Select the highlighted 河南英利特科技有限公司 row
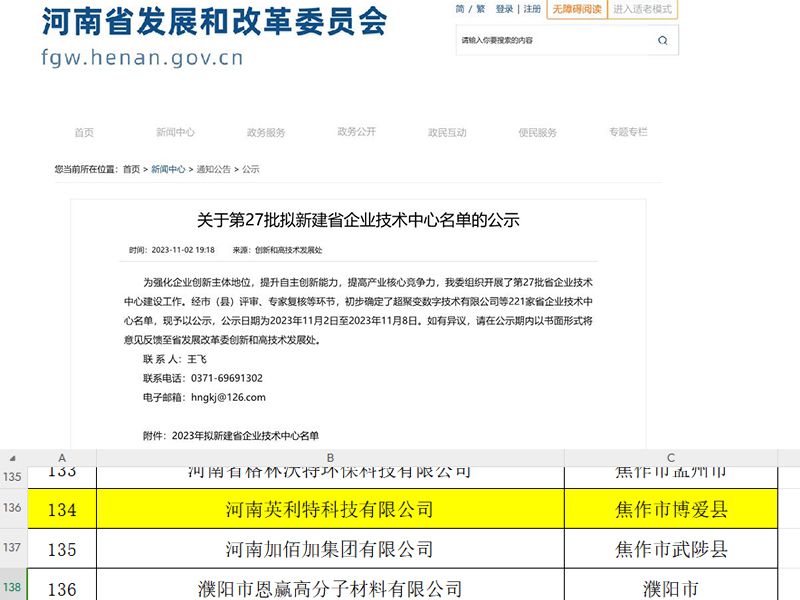The height and width of the screenshot is (600, 800). 330,508
